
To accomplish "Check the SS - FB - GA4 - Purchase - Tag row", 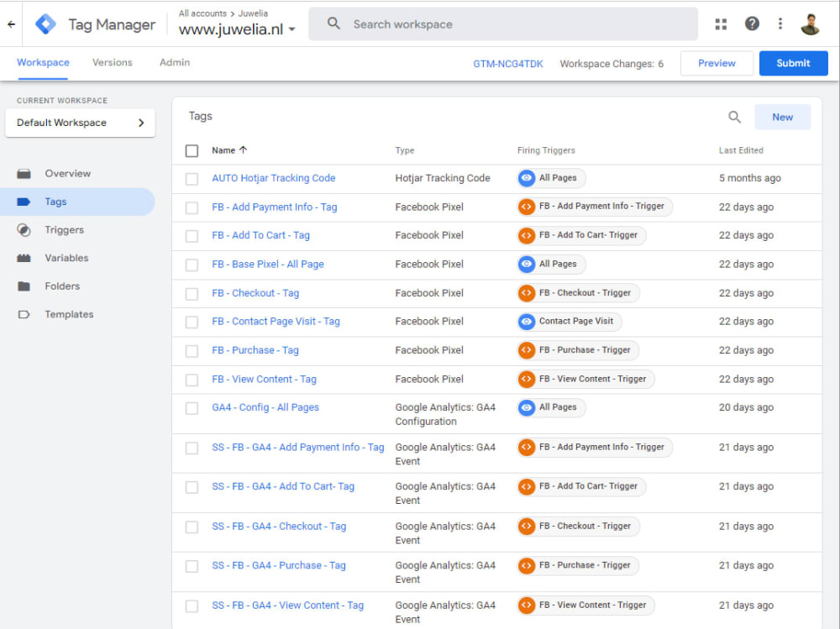I will click(192, 566).
